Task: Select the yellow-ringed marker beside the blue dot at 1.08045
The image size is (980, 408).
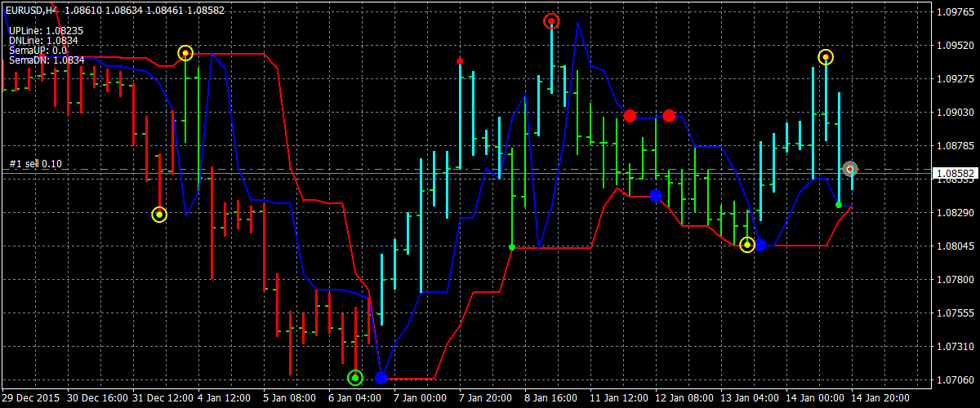Action: (x=746, y=244)
